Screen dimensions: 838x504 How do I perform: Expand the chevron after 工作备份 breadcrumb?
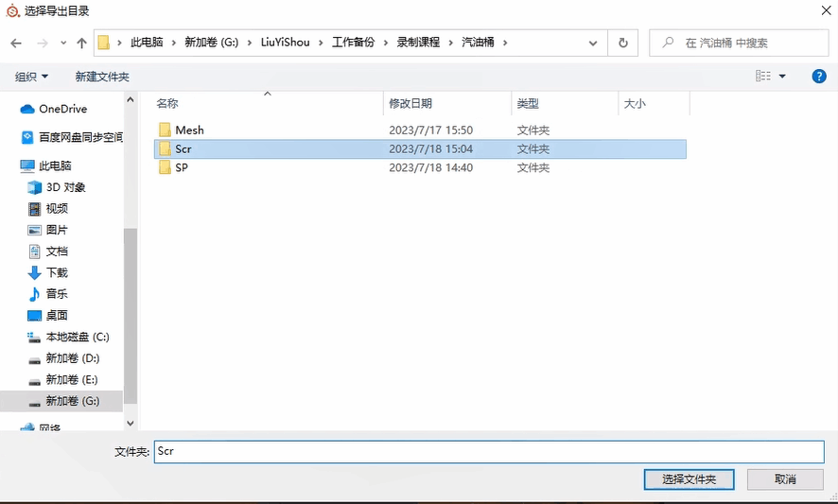pos(385,43)
